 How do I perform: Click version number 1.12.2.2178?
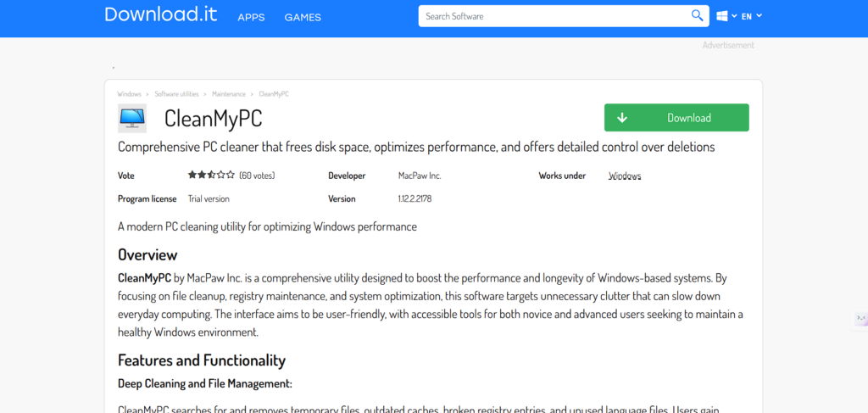(x=415, y=198)
